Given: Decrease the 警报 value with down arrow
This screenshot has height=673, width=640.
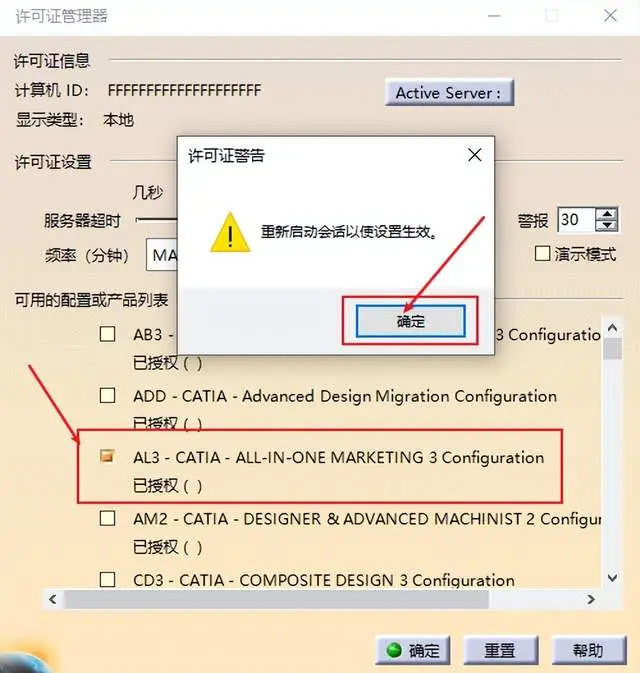Looking at the screenshot, I should coord(607,225).
